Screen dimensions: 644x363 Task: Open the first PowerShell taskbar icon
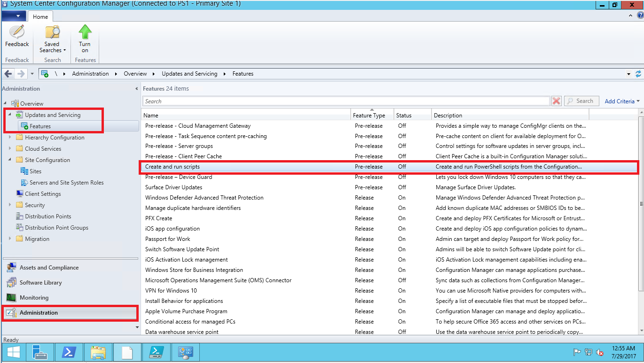[69, 352]
